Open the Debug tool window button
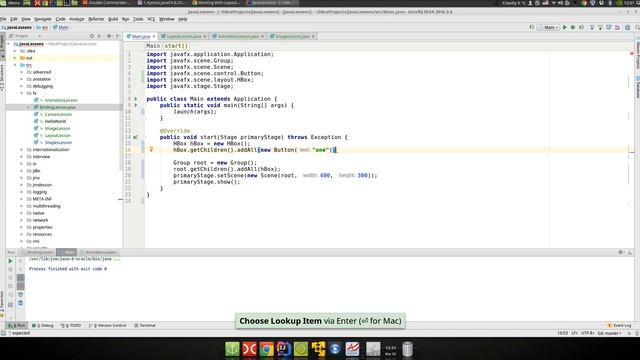640x360 pixels. (x=43, y=325)
